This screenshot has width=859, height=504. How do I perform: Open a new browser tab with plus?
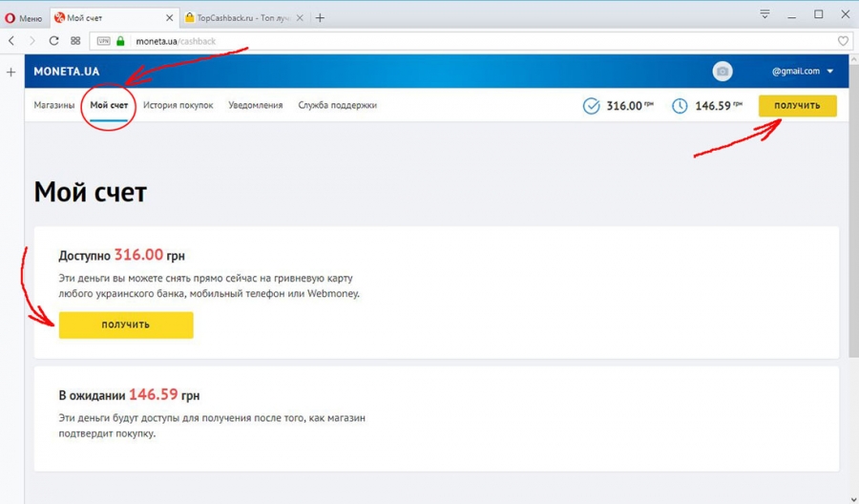coord(320,18)
